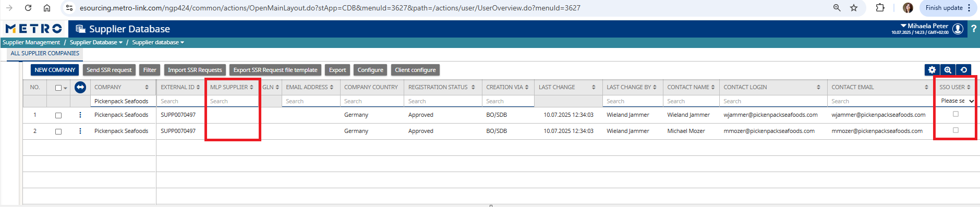
Task: Click the magnifier zoom icon above table
Action: [948, 70]
